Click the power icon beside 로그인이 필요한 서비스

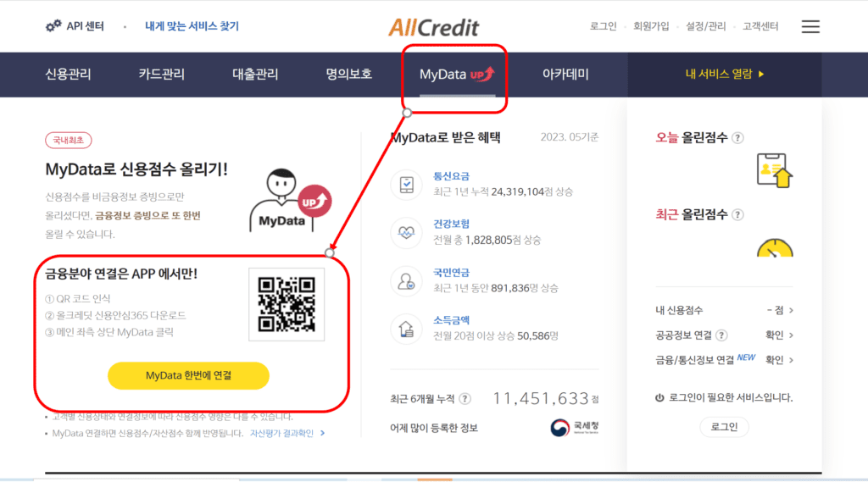click(x=659, y=397)
